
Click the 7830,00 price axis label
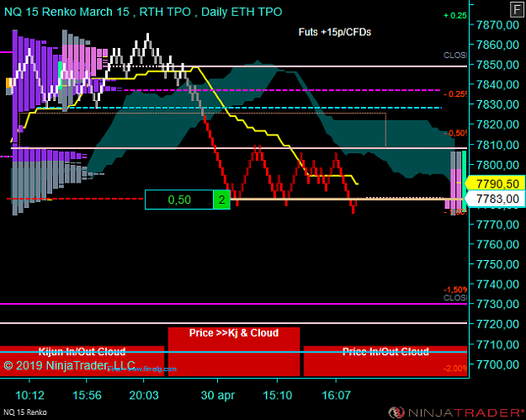[x=498, y=104]
